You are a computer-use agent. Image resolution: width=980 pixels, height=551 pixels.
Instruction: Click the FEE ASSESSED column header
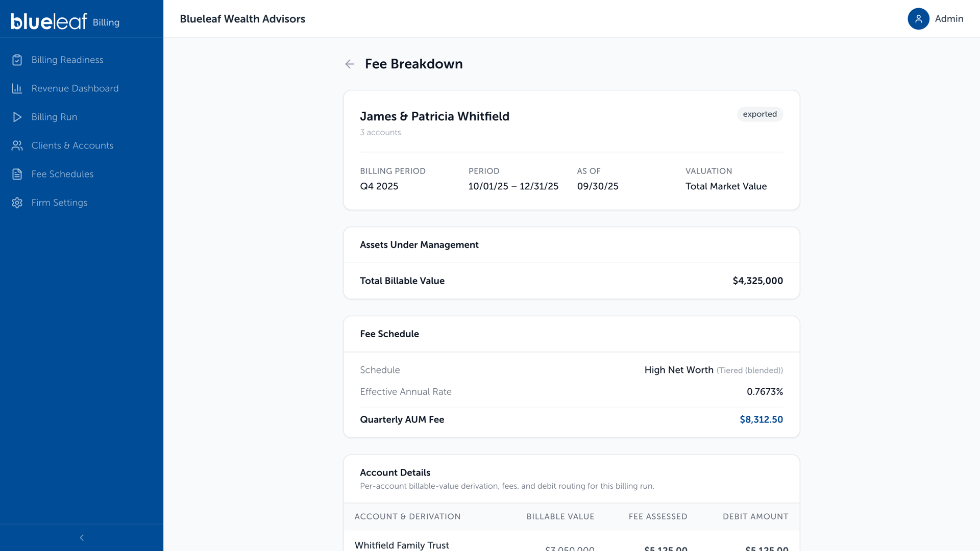coord(657,516)
